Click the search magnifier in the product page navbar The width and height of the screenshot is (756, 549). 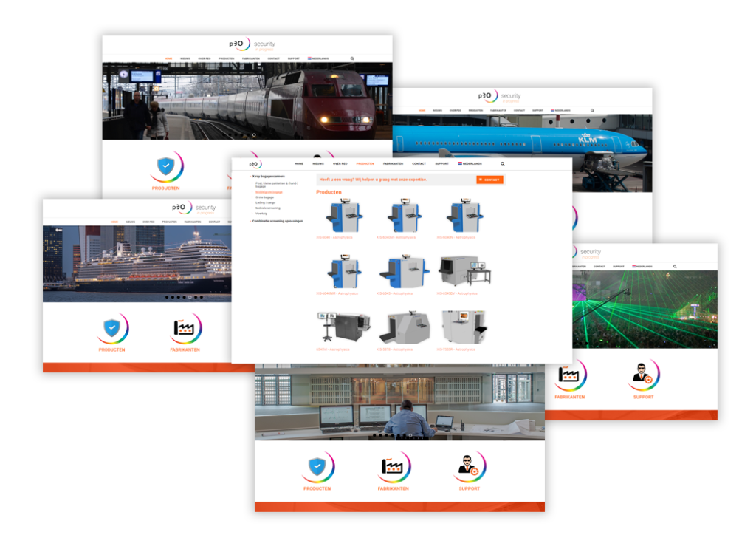click(x=503, y=163)
